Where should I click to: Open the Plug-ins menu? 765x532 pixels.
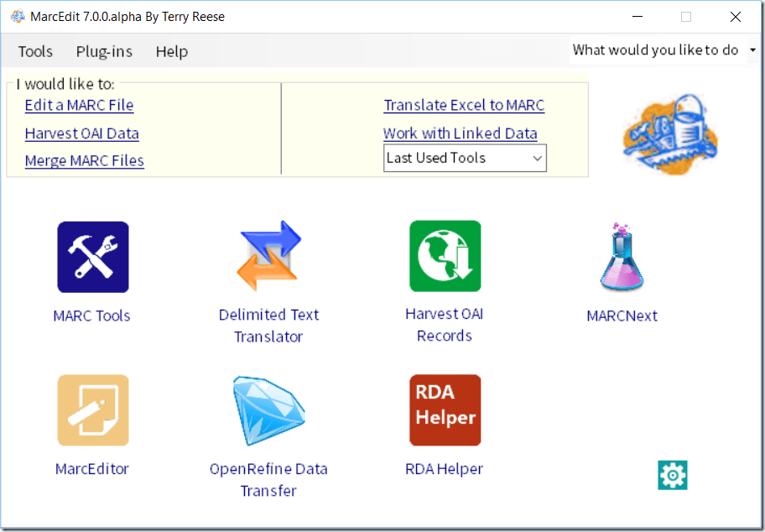(x=104, y=51)
